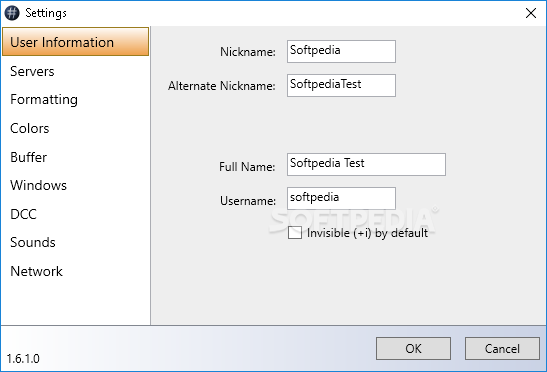Click the Username: label
The image size is (547, 372).
(x=248, y=201)
